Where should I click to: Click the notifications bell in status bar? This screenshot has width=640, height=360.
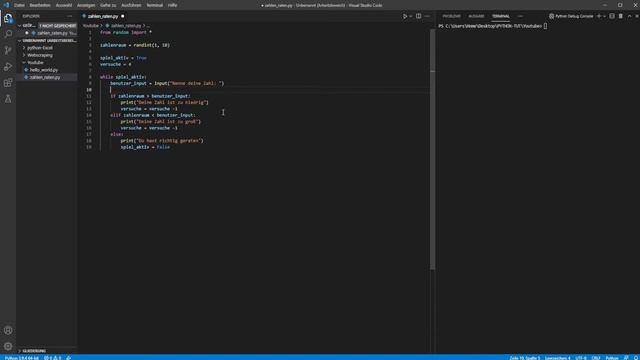(636, 358)
